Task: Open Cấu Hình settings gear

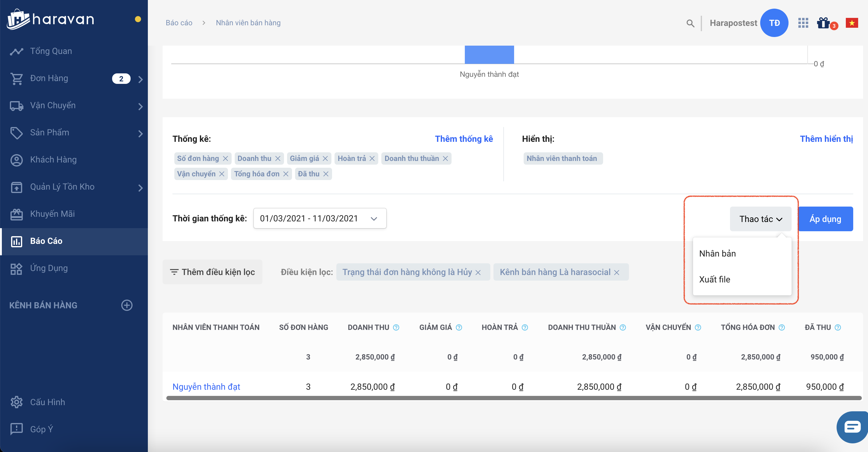Action: (x=17, y=402)
